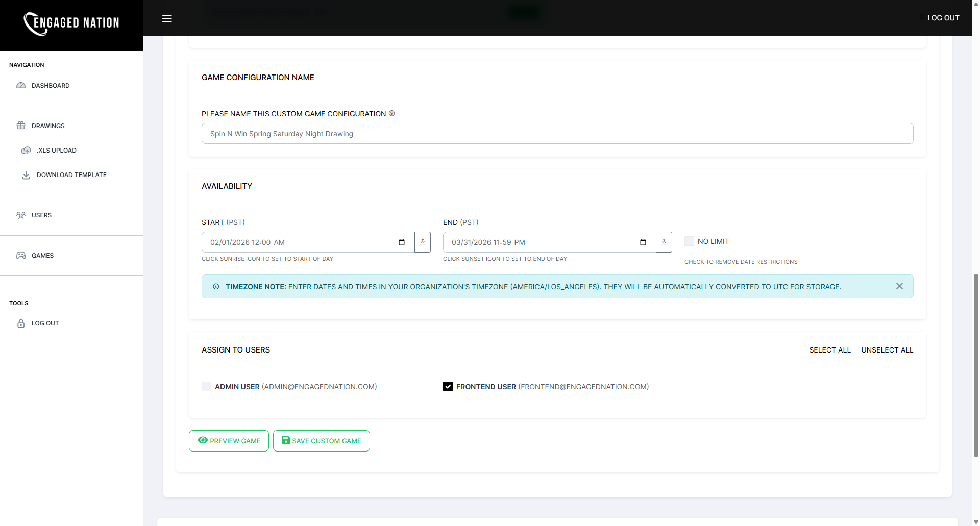Click the info icon in the timezone note
This screenshot has width=980, height=526.
point(216,286)
